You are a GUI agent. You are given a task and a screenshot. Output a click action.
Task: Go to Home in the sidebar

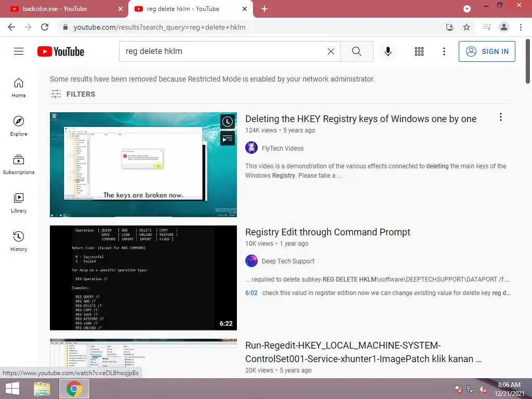[x=19, y=88]
